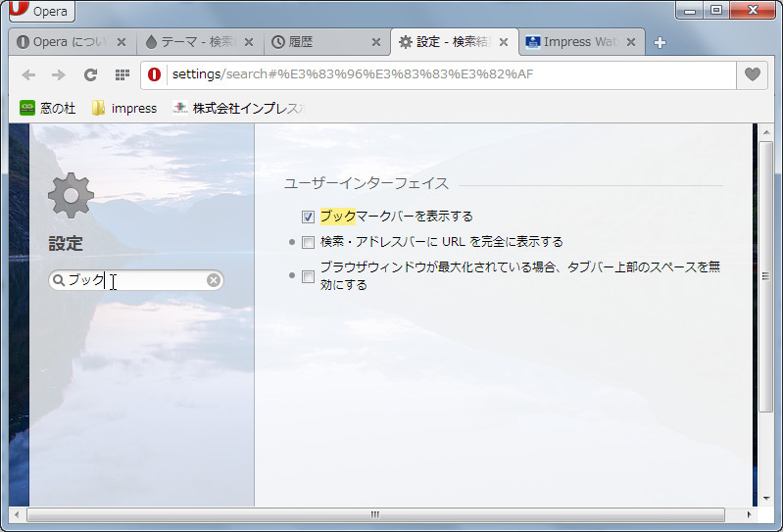Go forward to next page

[x=59, y=74]
